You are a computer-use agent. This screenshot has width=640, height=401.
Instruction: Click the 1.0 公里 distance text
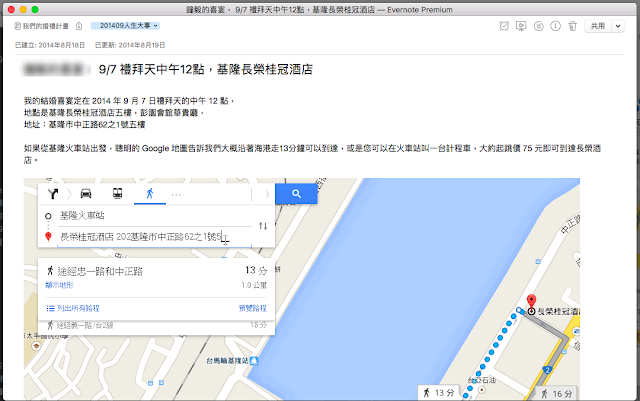coord(254,285)
